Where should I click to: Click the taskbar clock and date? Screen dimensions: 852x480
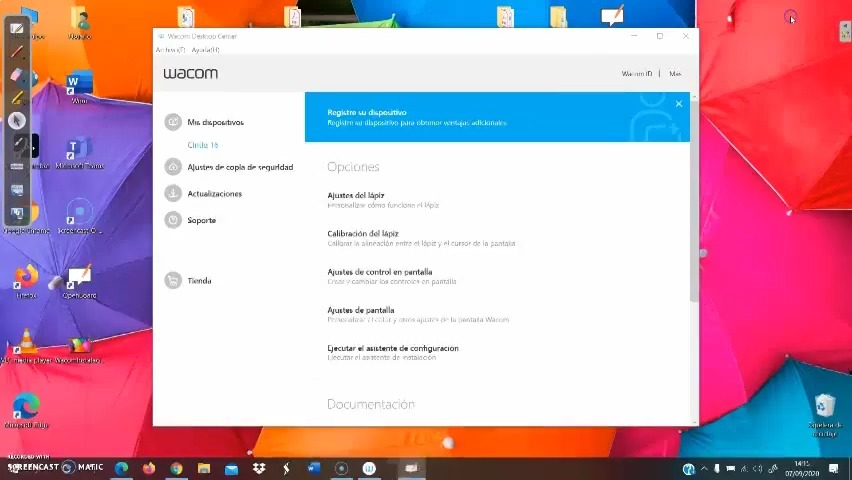click(x=801, y=469)
